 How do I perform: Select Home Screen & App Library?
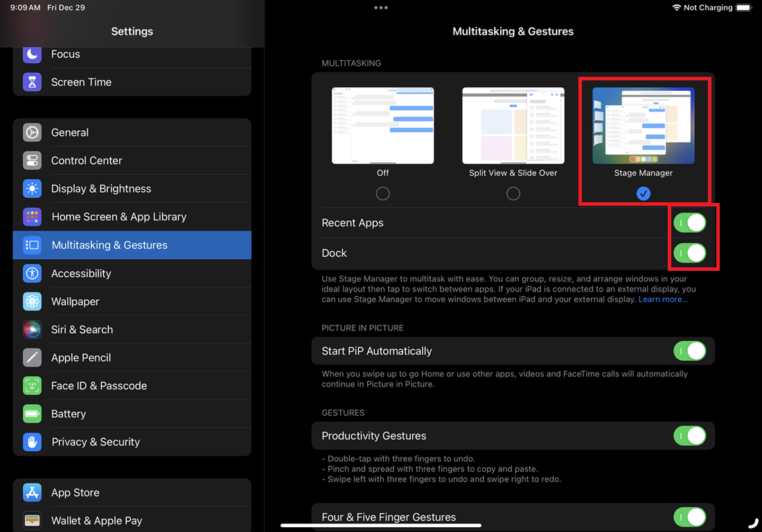[x=132, y=217]
